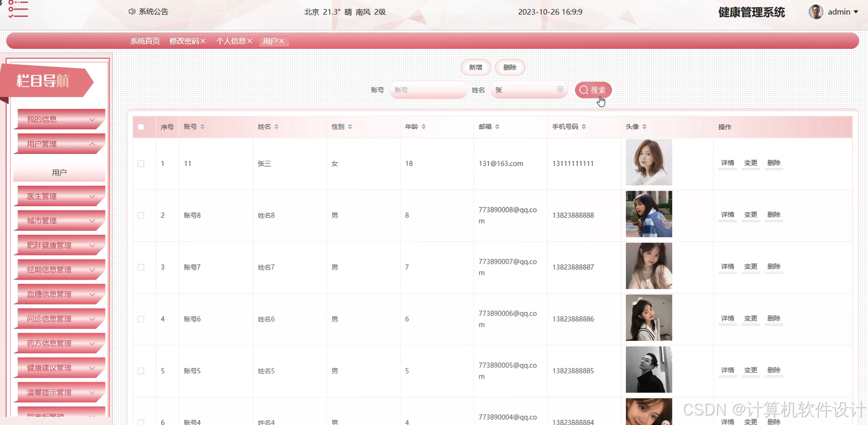Click the 删除 button above search
The height and width of the screenshot is (425, 868).
(x=510, y=67)
